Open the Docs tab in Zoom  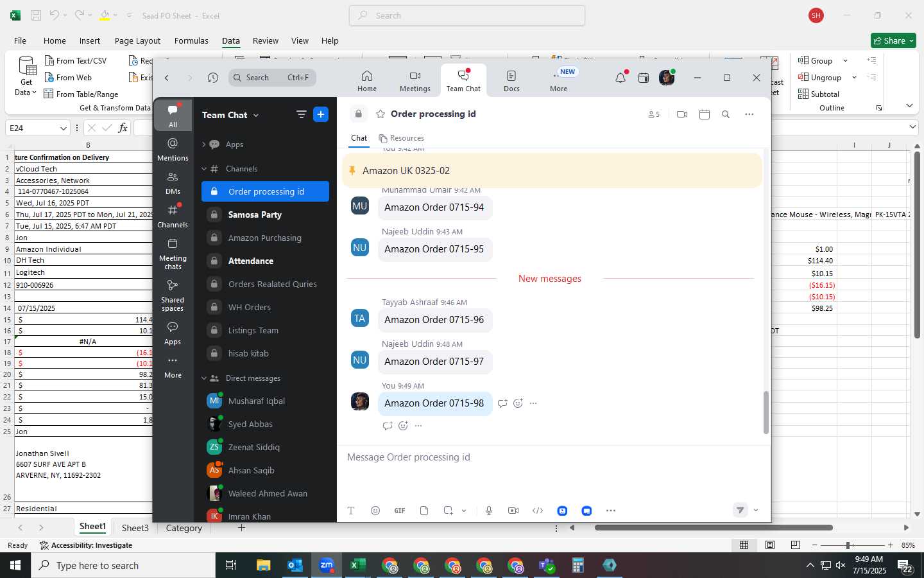tap(511, 81)
